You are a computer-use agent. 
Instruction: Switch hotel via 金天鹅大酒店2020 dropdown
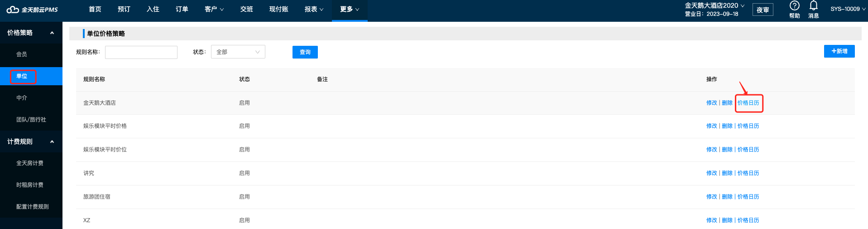715,5
